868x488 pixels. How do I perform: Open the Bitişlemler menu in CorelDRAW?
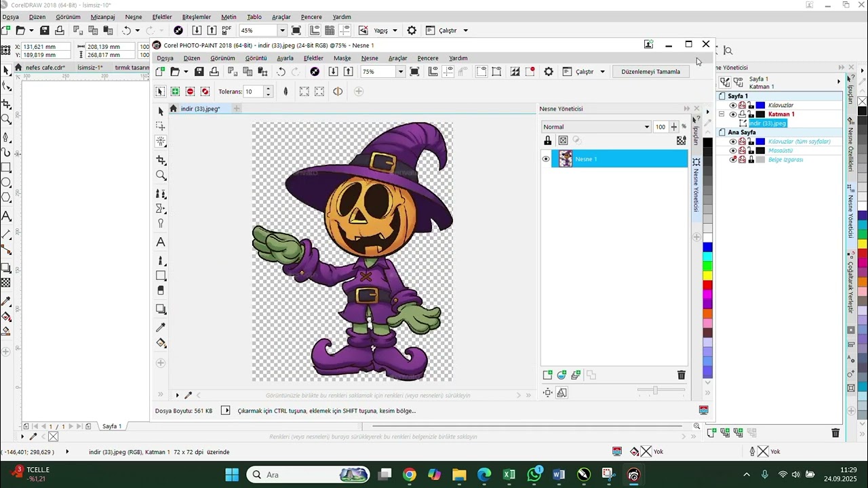[197, 17]
